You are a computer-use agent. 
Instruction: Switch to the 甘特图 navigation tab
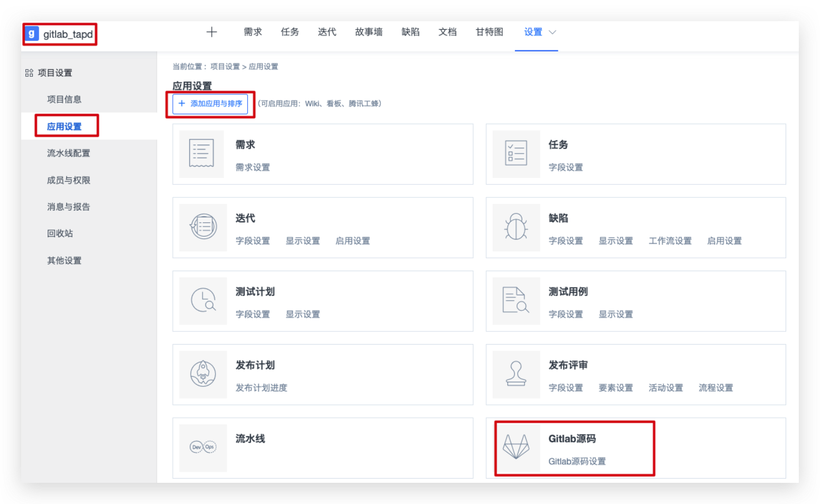(489, 32)
